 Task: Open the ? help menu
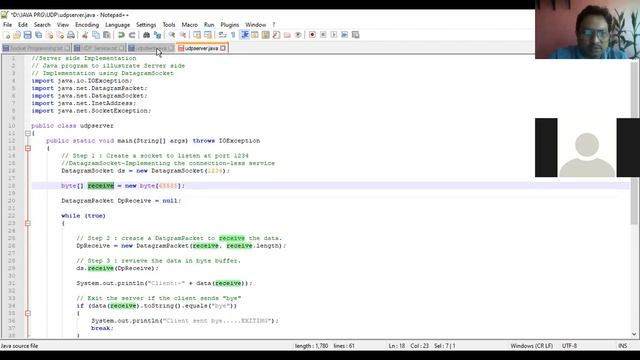click(x=274, y=25)
